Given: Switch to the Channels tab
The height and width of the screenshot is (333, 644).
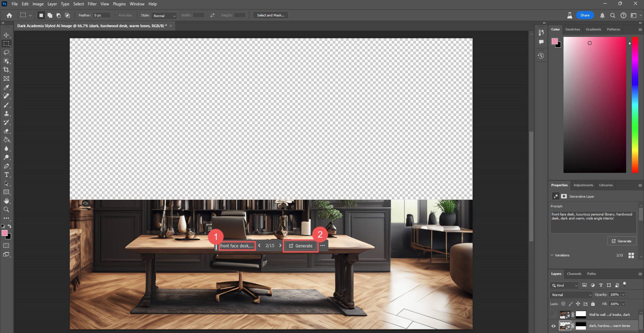Looking at the screenshot, I should [x=574, y=274].
